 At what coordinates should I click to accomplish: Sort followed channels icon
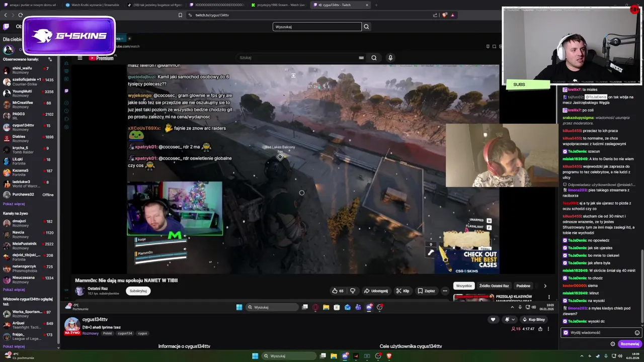click(50, 59)
